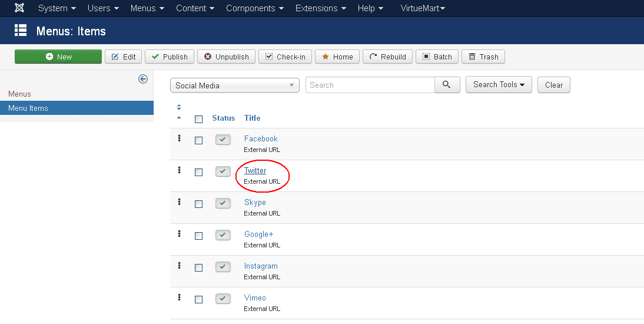Toggle published status of Twitter
Image resolution: width=644 pixels, height=324 pixels.
point(223,171)
